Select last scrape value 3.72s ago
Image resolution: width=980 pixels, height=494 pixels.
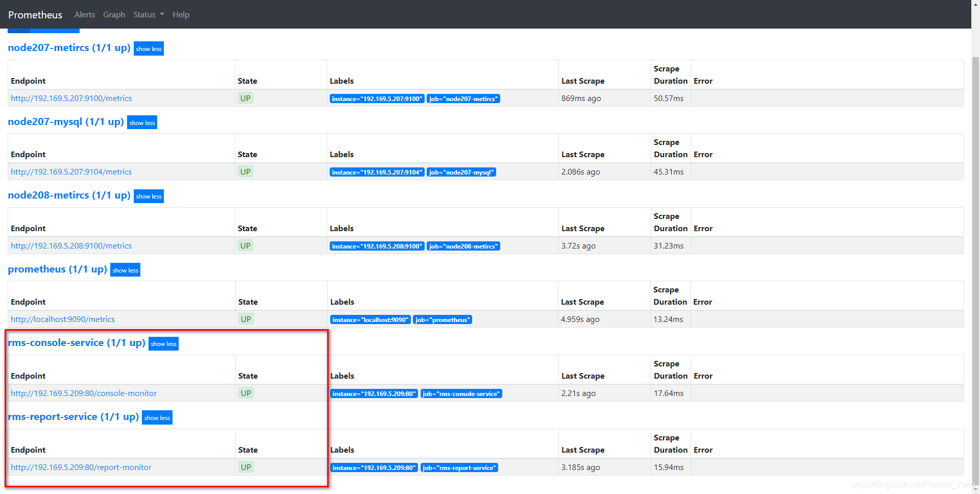click(579, 246)
